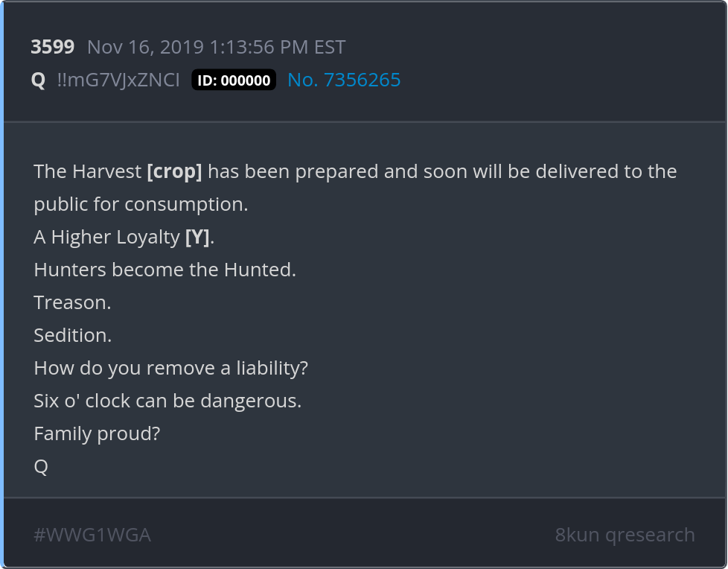Click the Nov 16, 2019 timestamp

(216, 47)
